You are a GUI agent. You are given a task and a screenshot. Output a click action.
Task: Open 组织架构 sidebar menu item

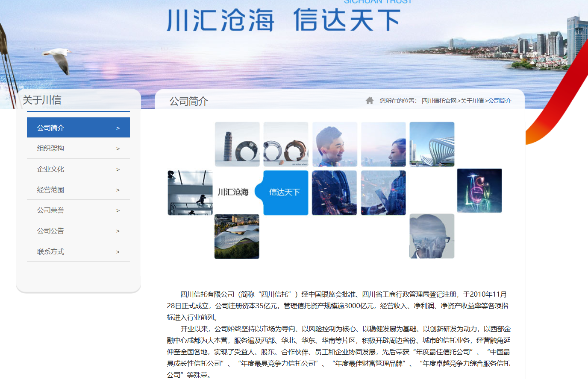coord(50,148)
